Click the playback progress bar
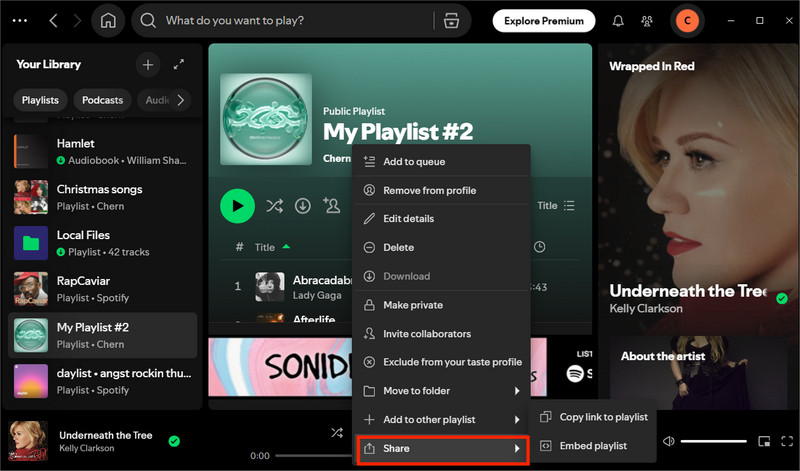800x471 pixels. coord(315,455)
